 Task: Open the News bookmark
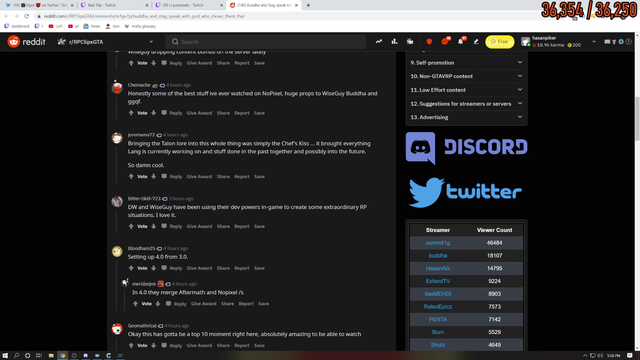coord(92,26)
